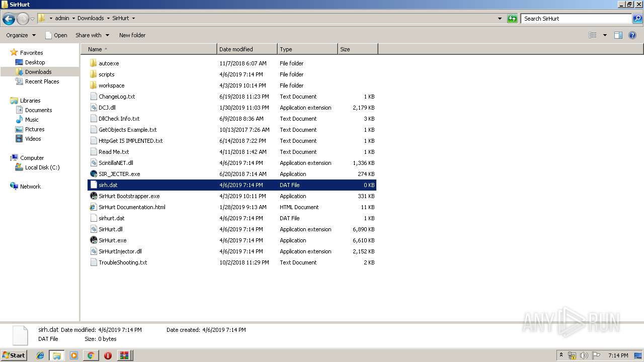This screenshot has height=362, width=644.
Task: Click the Search SirHurt box
Action: click(576, 19)
